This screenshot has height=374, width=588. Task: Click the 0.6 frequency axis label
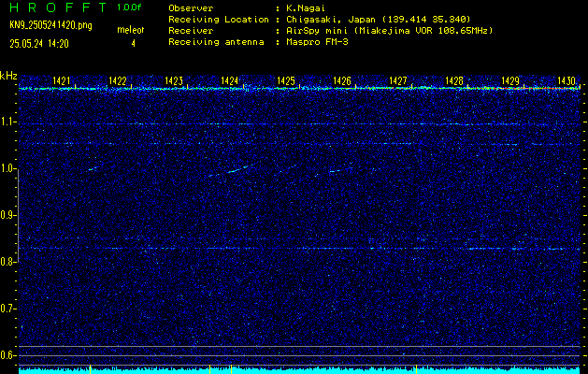pyautogui.click(x=8, y=355)
